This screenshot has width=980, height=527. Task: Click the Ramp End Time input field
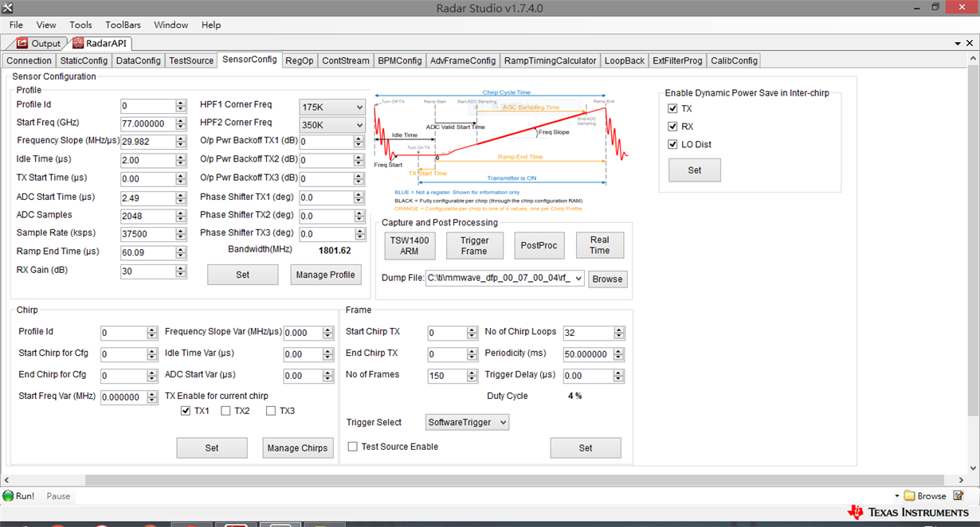click(x=148, y=252)
